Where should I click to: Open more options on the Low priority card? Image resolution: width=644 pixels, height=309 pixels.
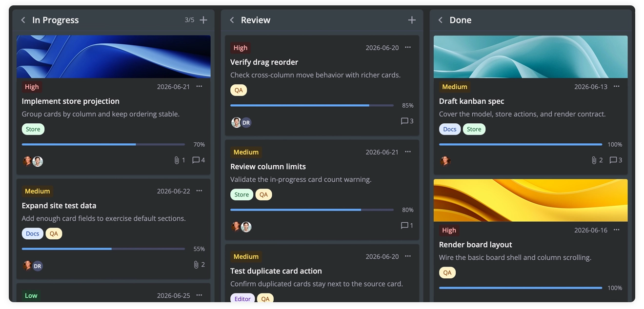(199, 295)
